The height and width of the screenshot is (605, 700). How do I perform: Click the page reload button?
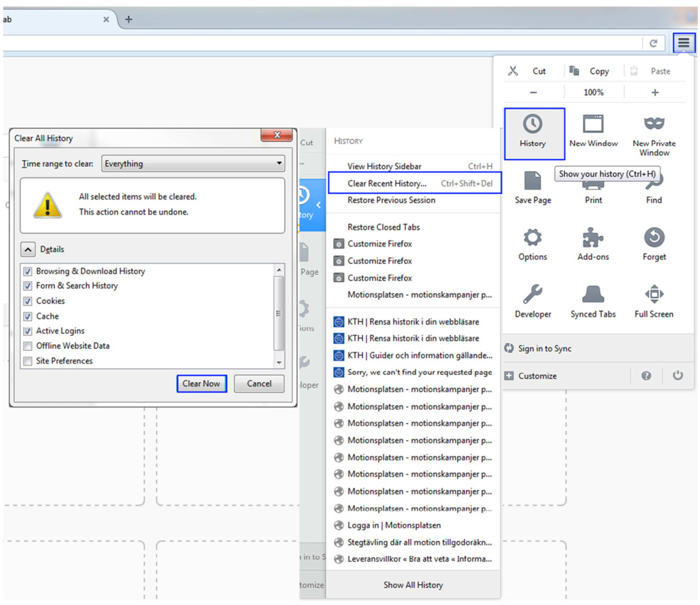tap(653, 43)
